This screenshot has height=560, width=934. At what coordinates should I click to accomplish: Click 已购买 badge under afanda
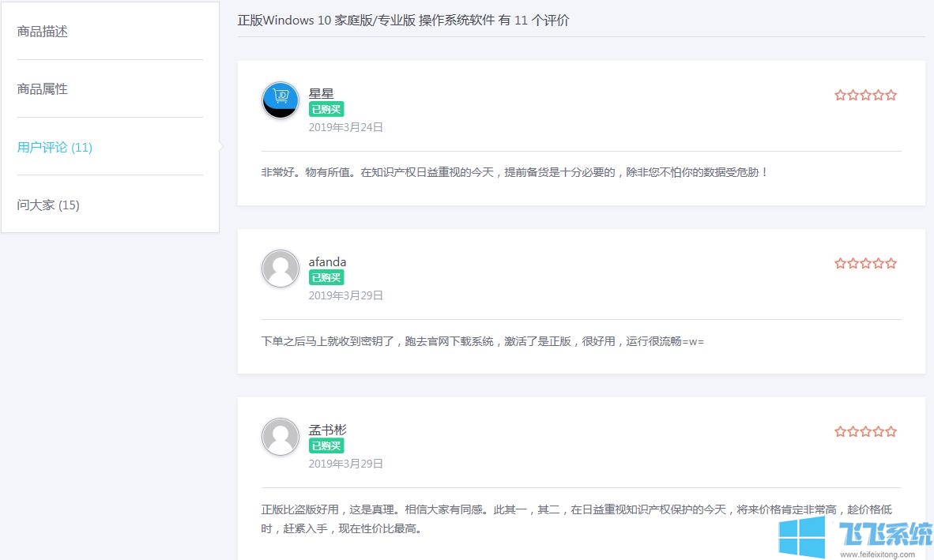[x=326, y=278]
